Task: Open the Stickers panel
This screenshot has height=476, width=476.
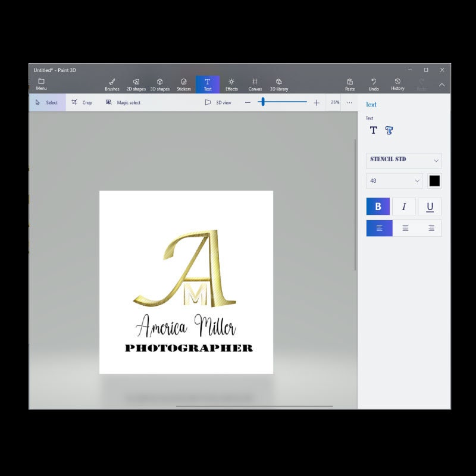Action: pyautogui.click(x=183, y=84)
